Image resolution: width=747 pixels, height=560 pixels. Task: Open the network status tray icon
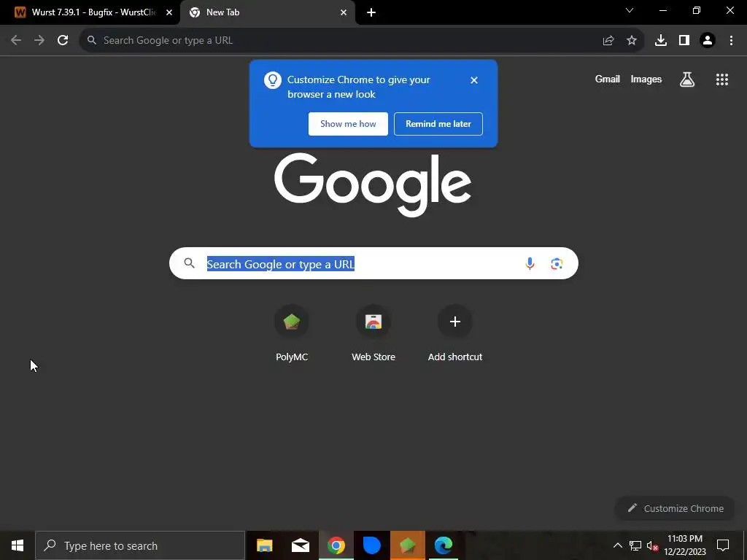(x=635, y=545)
